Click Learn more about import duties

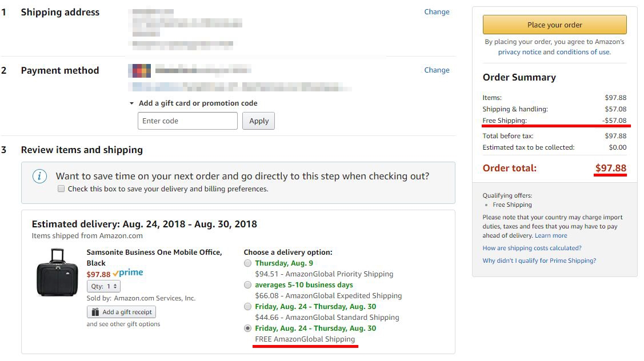tap(551, 236)
